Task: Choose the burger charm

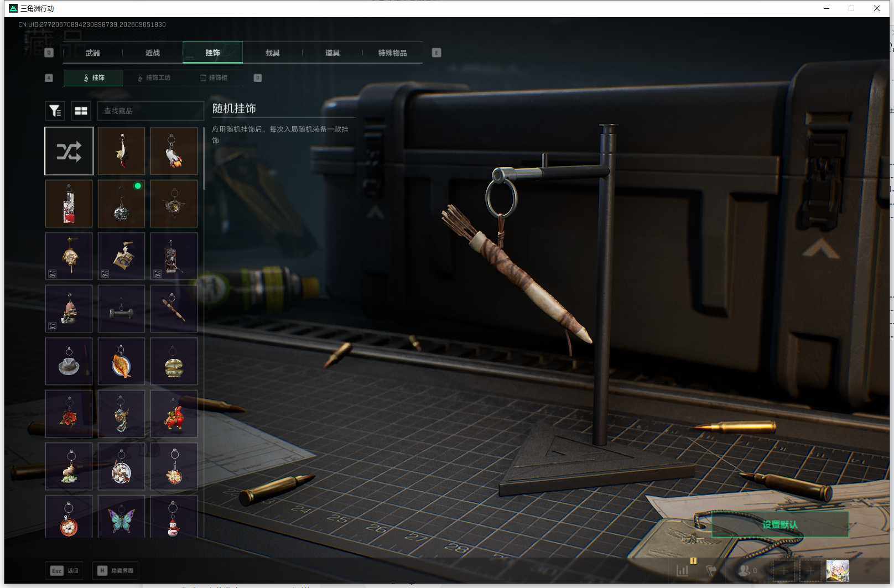Action: (x=174, y=361)
